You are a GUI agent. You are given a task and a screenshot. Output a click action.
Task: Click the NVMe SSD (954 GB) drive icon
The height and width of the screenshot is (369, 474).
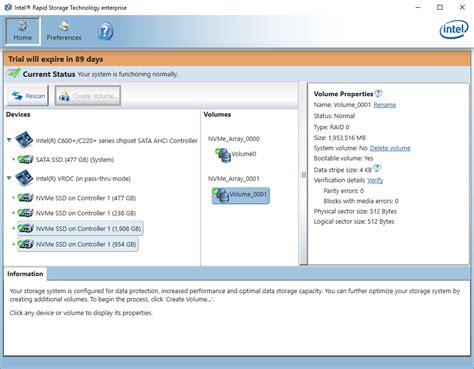coord(25,244)
